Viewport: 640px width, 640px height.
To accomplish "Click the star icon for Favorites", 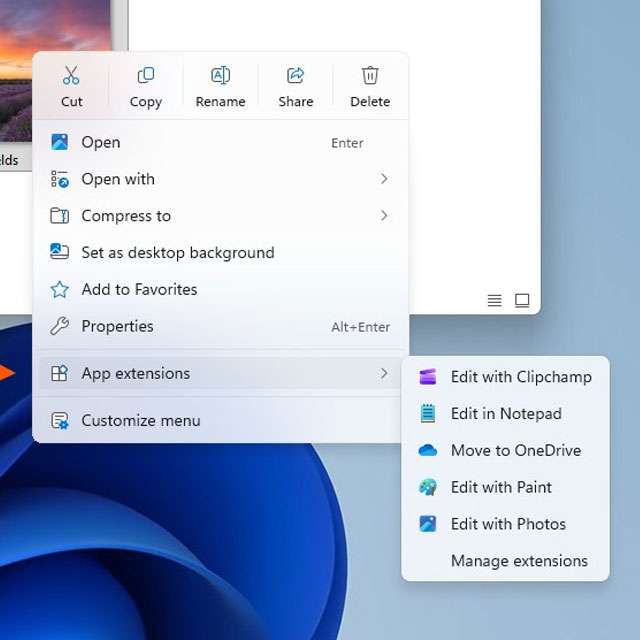I will [x=60, y=289].
